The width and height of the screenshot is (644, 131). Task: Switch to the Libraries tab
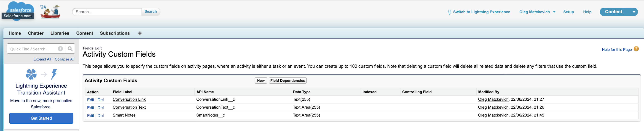tap(60, 33)
